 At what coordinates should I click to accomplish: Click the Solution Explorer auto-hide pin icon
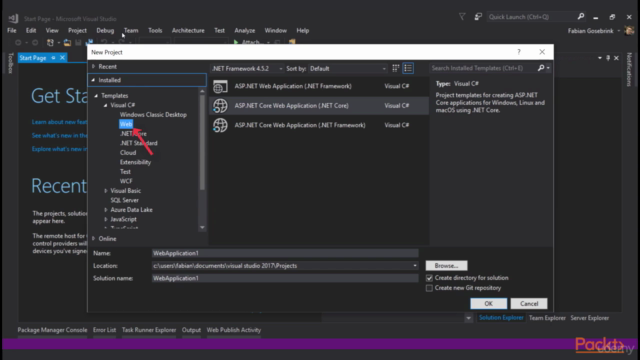[x=608, y=58]
